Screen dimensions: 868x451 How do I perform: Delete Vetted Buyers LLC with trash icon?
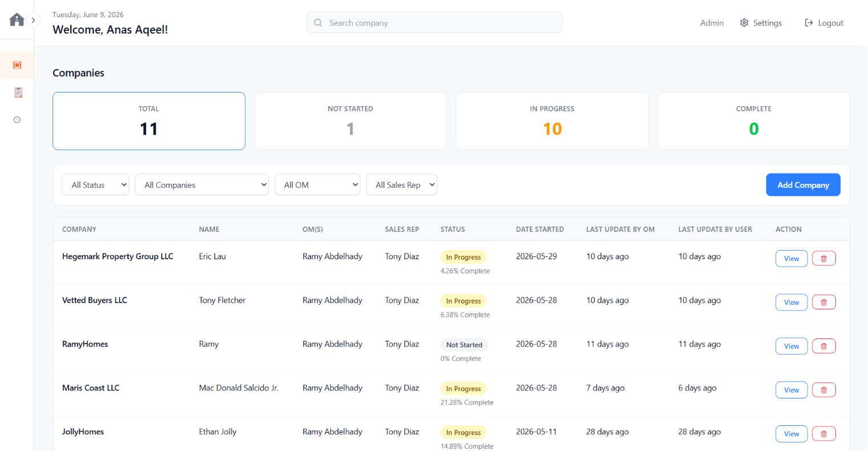(x=824, y=303)
